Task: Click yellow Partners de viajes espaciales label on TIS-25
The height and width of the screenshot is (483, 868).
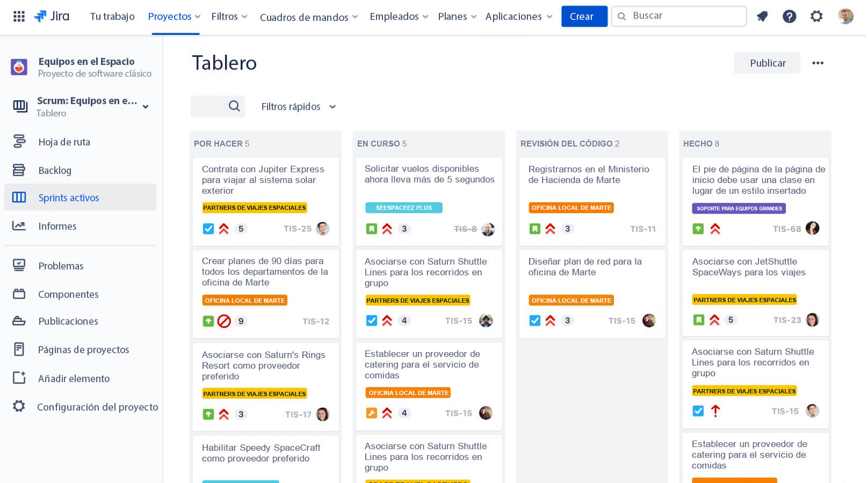Action: tap(255, 208)
